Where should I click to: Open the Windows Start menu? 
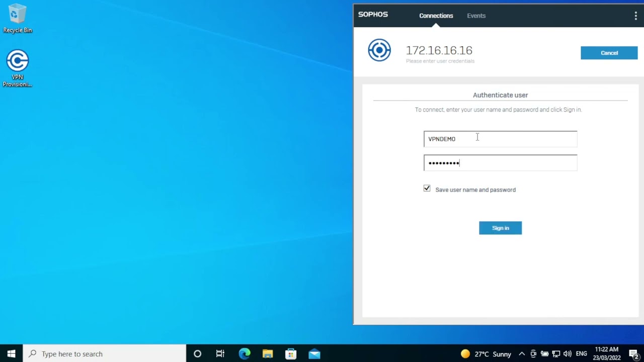tap(11, 353)
